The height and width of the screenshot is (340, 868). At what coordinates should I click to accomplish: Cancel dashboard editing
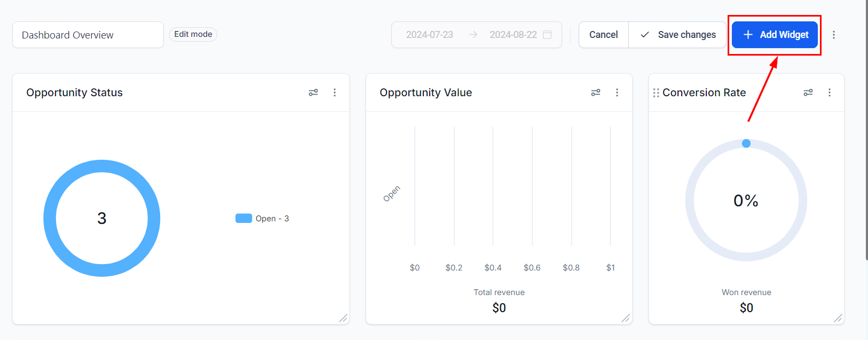click(x=604, y=35)
